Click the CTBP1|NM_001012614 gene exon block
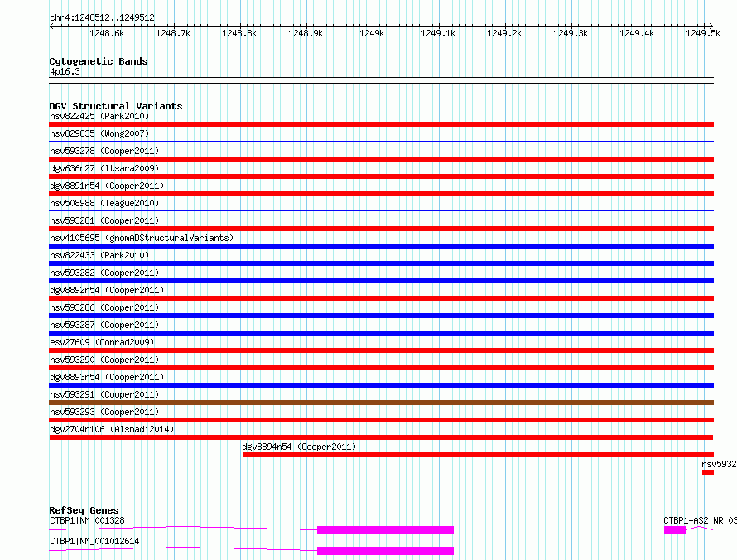This screenshot has height=560, width=737. [385, 551]
